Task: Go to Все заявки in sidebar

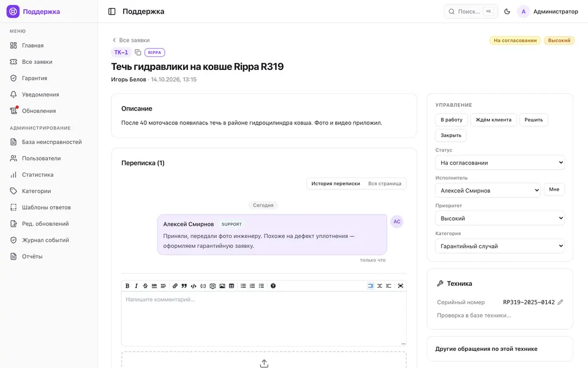Action: coord(49,61)
